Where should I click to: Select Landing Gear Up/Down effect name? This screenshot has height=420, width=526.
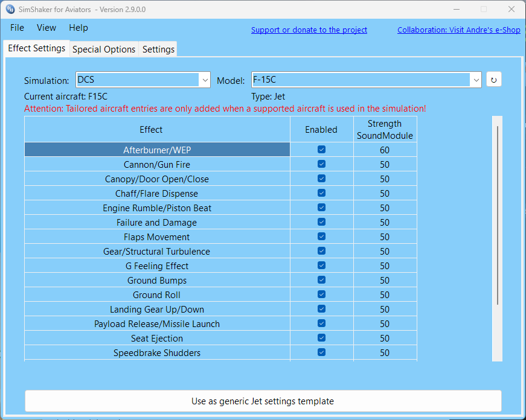point(157,309)
